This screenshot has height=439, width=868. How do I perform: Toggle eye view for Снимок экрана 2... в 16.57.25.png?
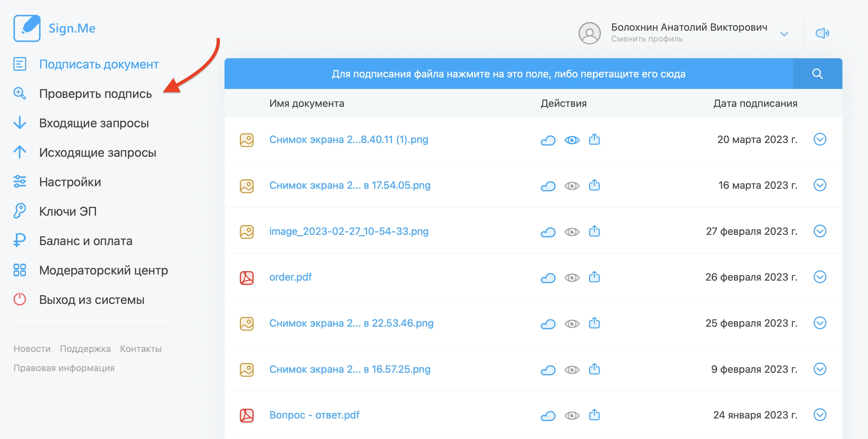[x=572, y=370]
